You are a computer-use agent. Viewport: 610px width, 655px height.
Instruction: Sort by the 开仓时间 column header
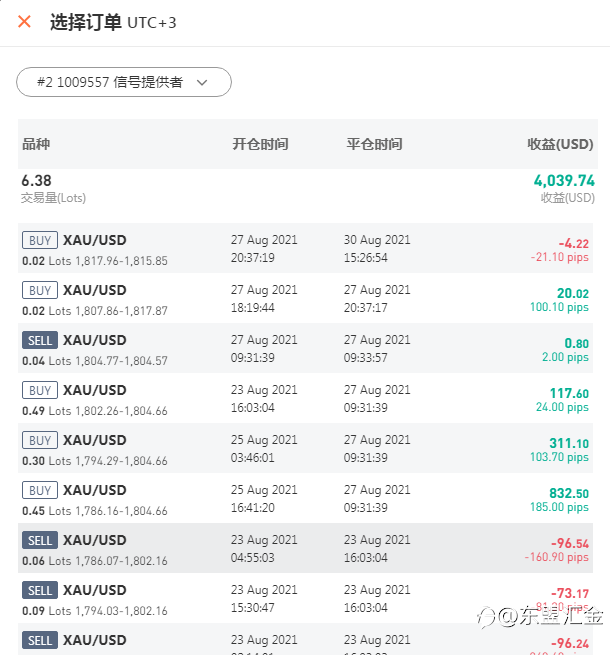click(x=260, y=144)
